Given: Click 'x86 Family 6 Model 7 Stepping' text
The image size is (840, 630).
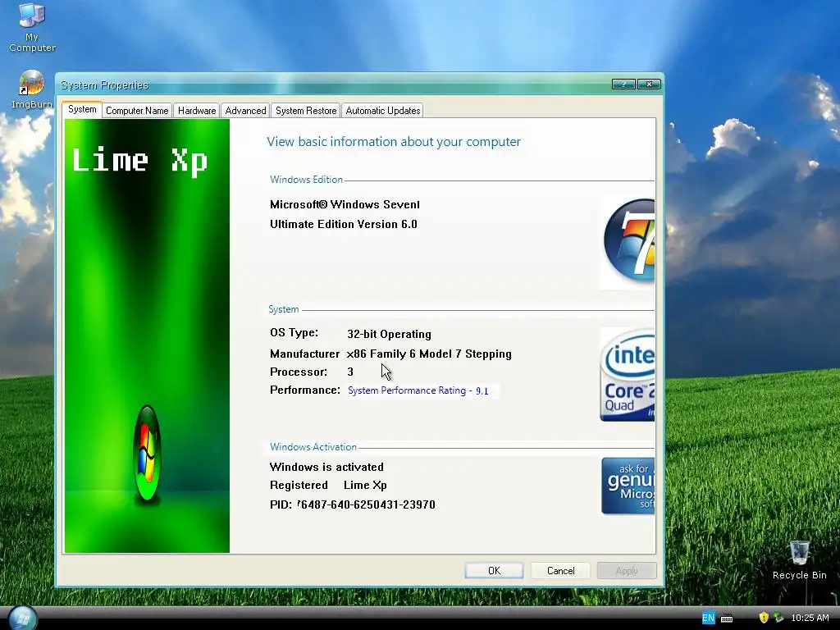Looking at the screenshot, I should coord(428,354).
